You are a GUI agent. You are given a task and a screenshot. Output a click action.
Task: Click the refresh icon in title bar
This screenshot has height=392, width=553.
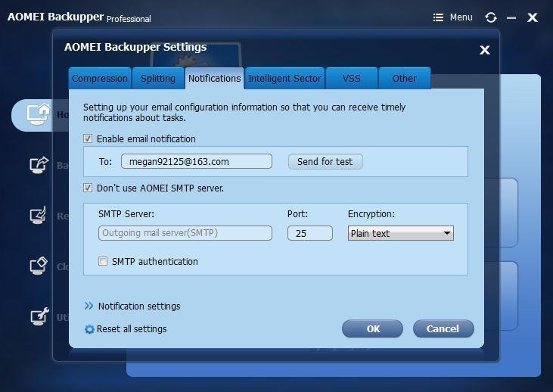point(490,17)
